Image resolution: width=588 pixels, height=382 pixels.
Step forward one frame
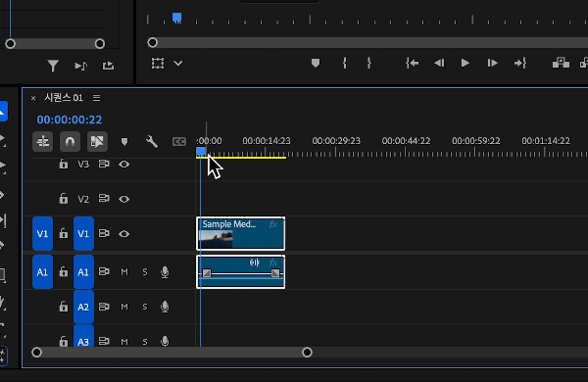click(x=492, y=63)
